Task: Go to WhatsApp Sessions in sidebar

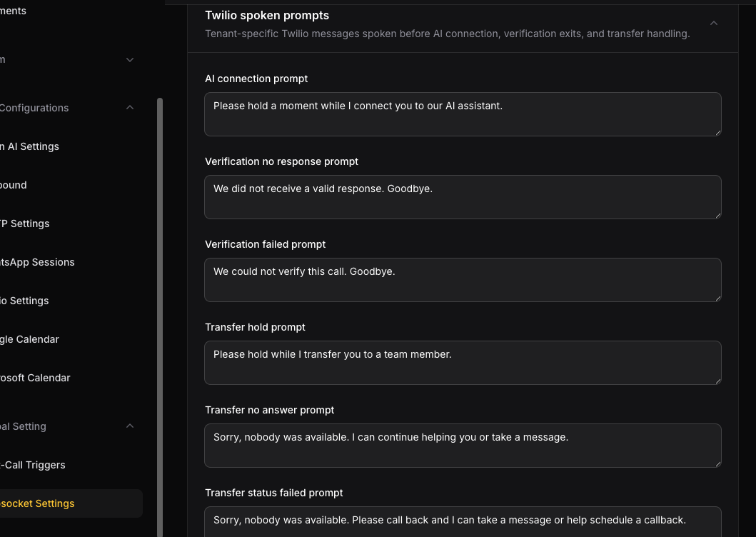Action: [37, 263]
